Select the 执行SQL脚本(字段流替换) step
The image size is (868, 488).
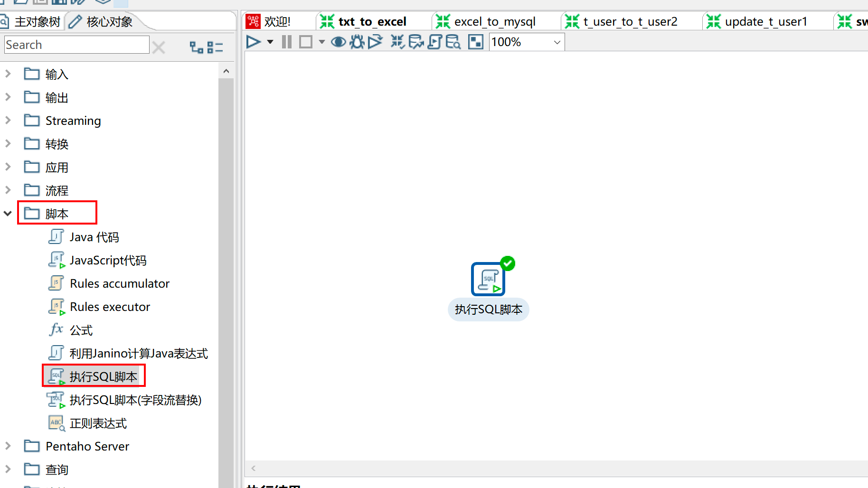coord(125,400)
